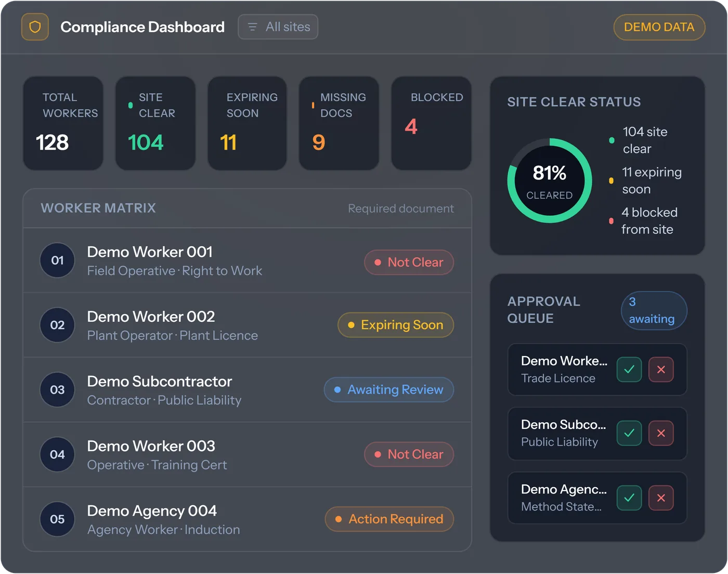Open Demo Worker 001 name
Image resolution: width=728 pixels, height=574 pixels.
click(x=150, y=252)
